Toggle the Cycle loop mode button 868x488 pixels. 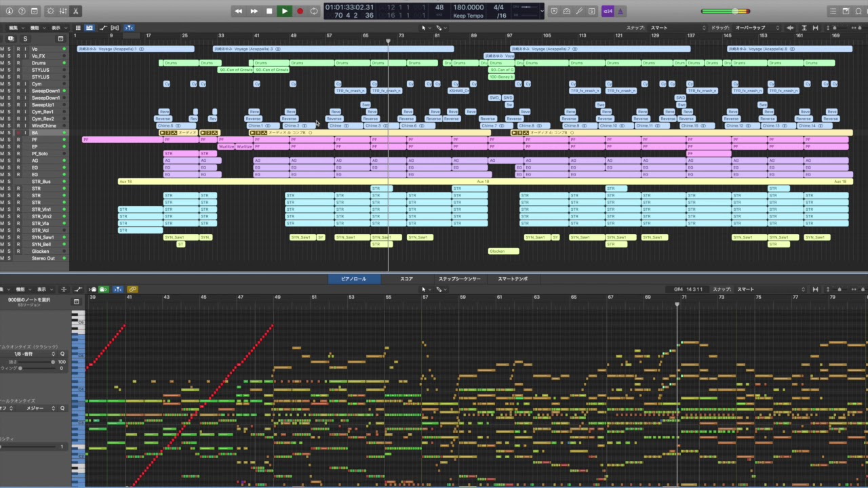point(314,11)
